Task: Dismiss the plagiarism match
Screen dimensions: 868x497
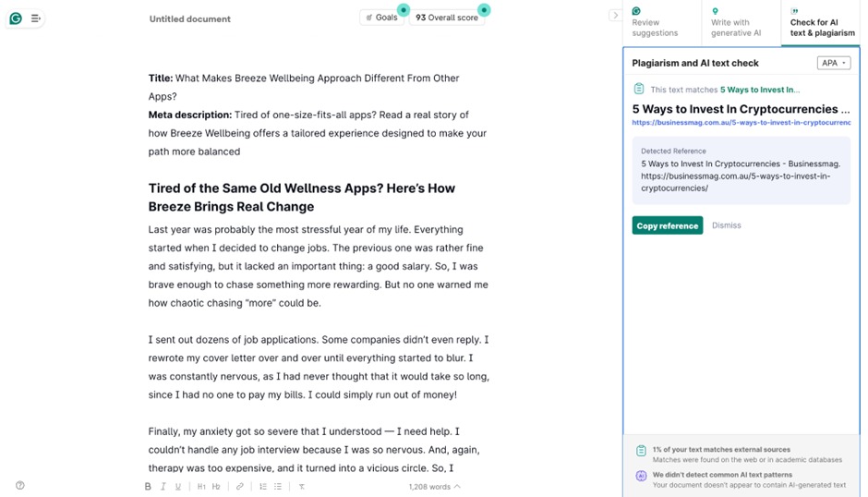Action: 727,225
